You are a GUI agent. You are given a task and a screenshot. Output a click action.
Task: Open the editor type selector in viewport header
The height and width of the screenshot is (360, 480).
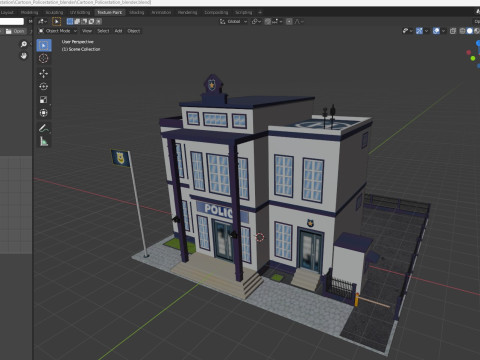(42, 22)
